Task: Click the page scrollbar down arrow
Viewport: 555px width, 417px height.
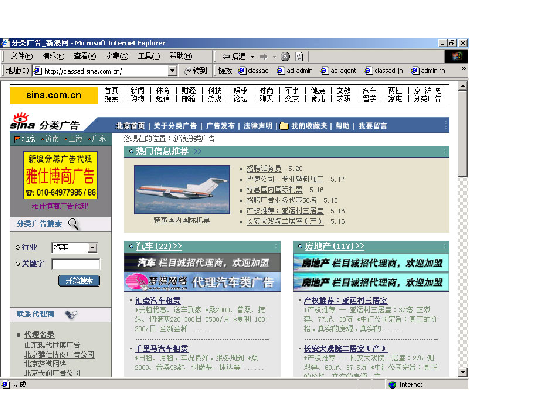Action: pyautogui.click(x=463, y=372)
